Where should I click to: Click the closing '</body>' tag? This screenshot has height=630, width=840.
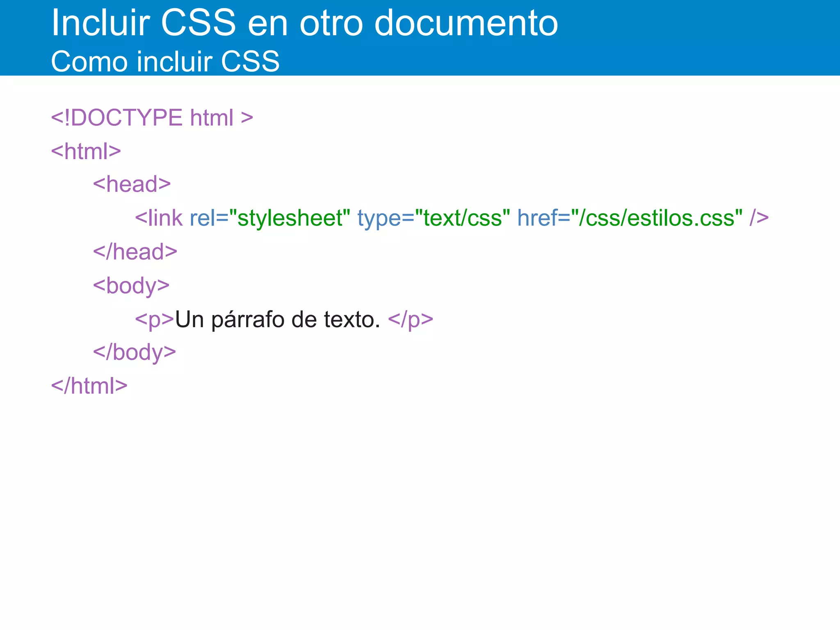135,352
